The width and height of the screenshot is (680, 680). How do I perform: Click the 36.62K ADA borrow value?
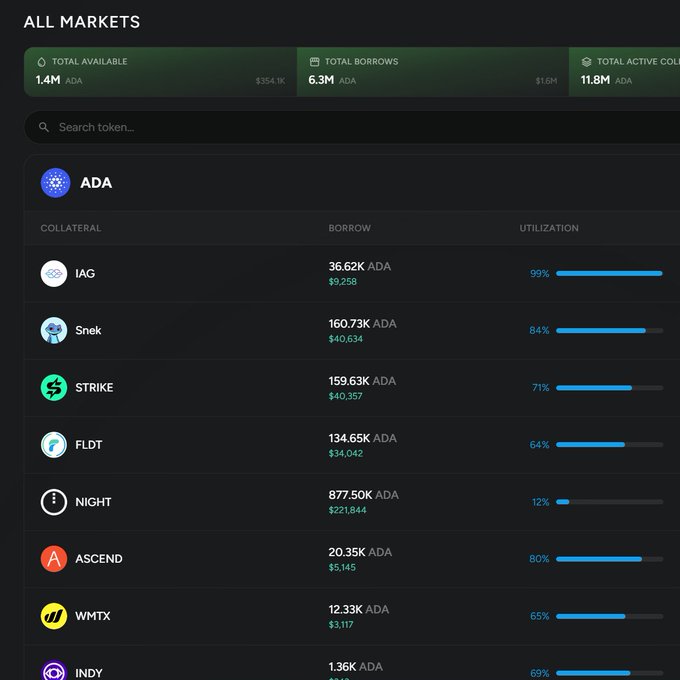[x=360, y=266]
